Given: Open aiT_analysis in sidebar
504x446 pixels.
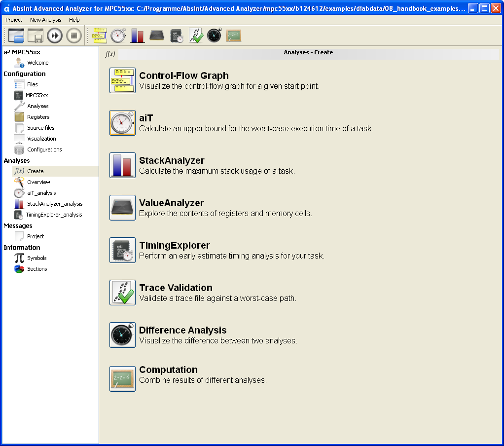Looking at the screenshot, I should (41, 193).
